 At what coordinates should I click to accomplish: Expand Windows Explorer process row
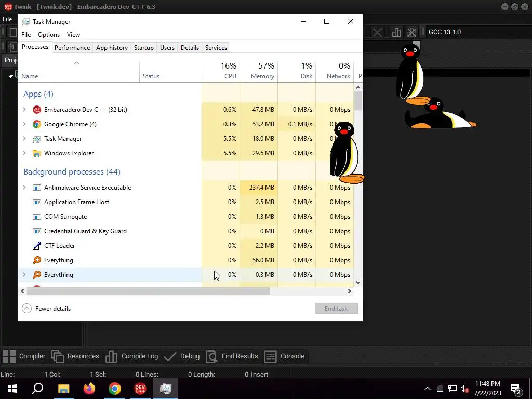(x=24, y=153)
